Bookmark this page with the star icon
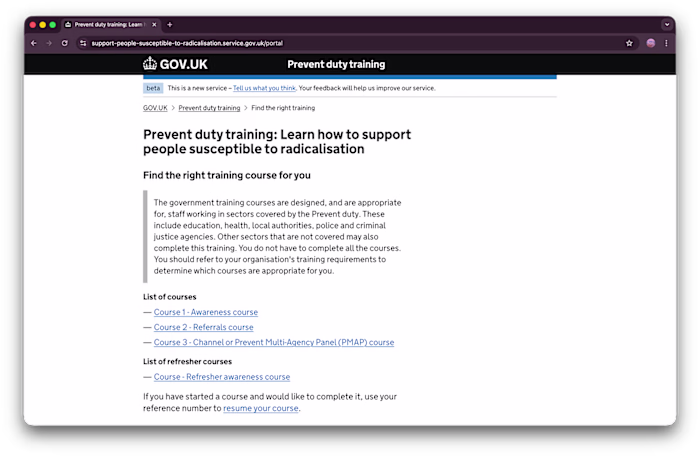Viewport: 700px width, 457px height. [629, 43]
